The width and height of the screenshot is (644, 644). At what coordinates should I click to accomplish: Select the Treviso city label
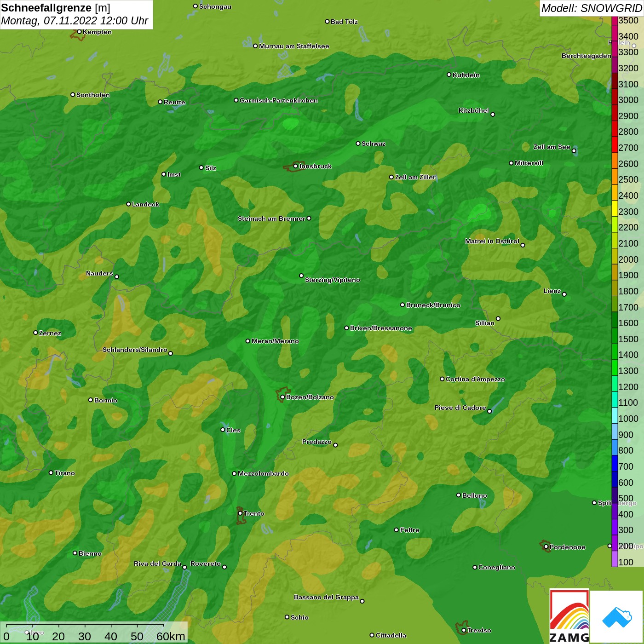click(x=479, y=630)
